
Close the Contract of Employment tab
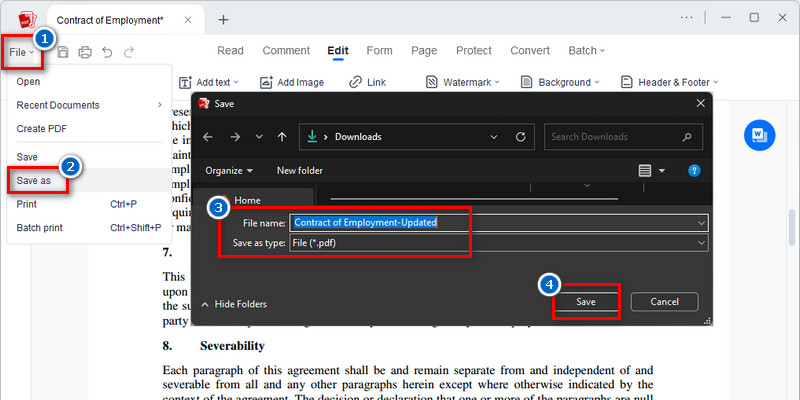coord(188,20)
